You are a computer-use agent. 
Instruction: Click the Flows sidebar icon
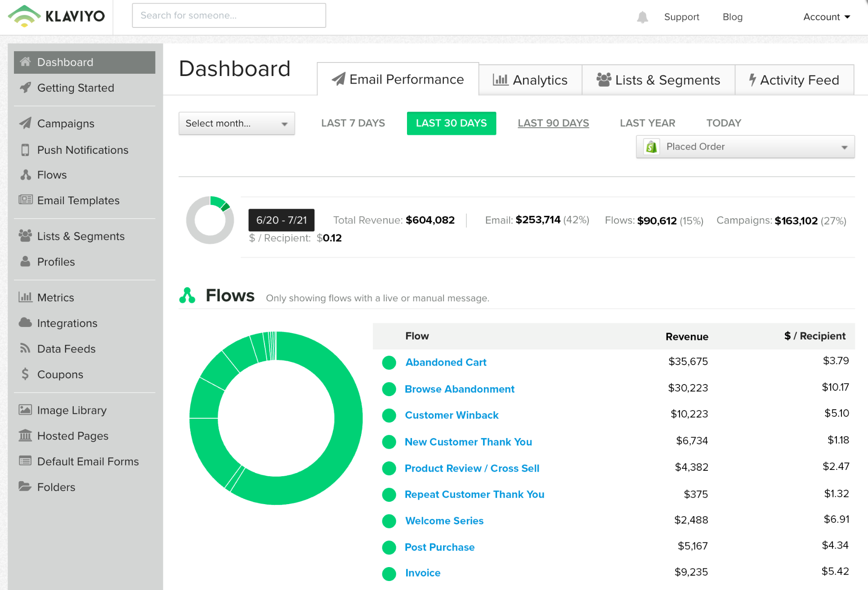click(x=26, y=175)
